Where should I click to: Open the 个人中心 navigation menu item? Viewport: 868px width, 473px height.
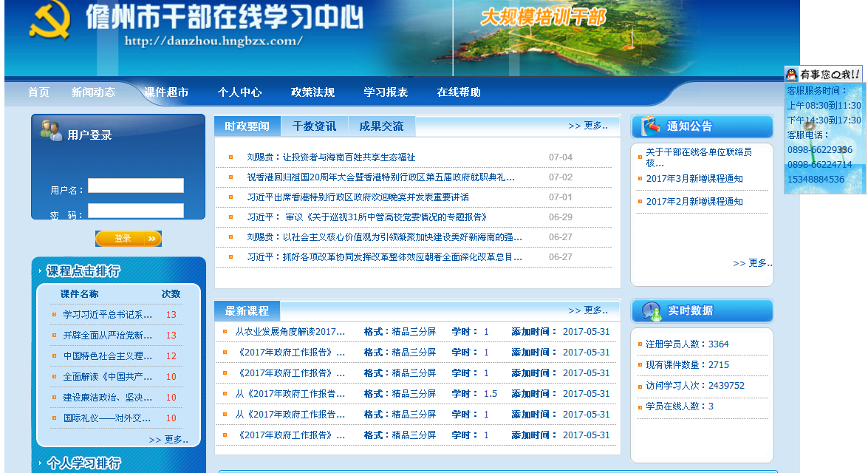pyautogui.click(x=239, y=92)
